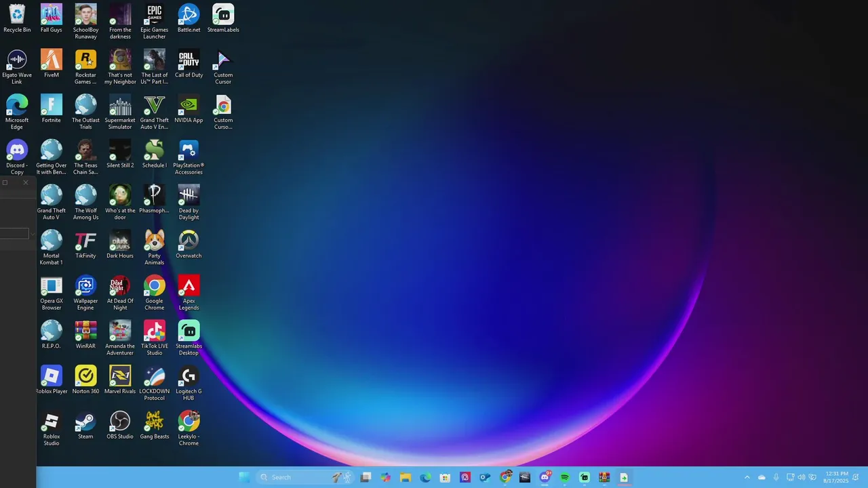The height and width of the screenshot is (488, 868).
Task: Select the Amanda the Adventurer icon
Action: [x=120, y=338]
